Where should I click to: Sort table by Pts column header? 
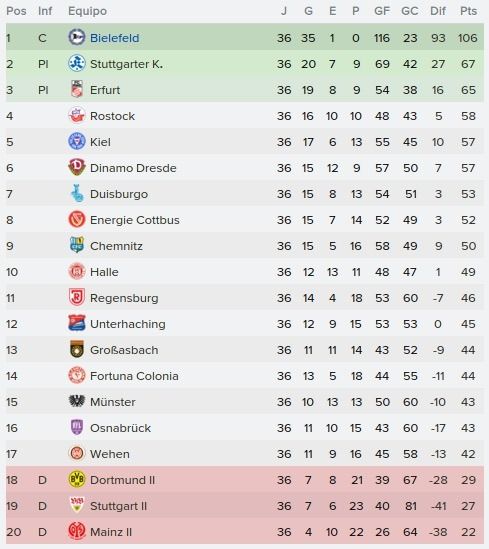tap(468, 11)
